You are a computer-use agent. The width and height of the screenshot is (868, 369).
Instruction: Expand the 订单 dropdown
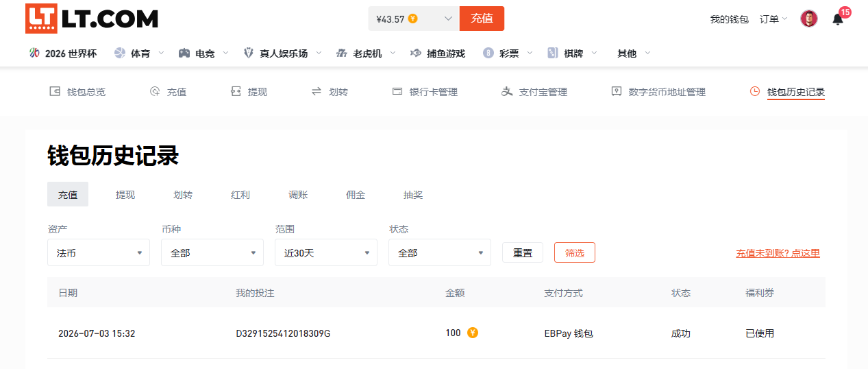[x=774, y=19]
